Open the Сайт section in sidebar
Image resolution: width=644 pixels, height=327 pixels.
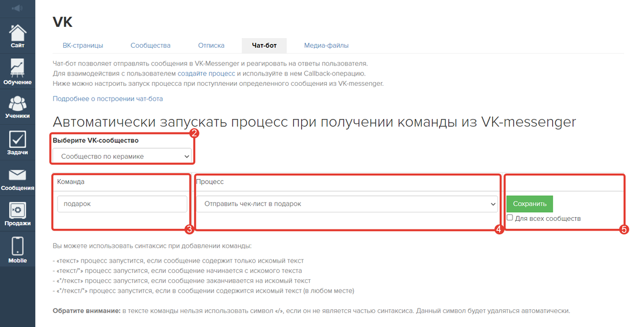click(17, 35)
